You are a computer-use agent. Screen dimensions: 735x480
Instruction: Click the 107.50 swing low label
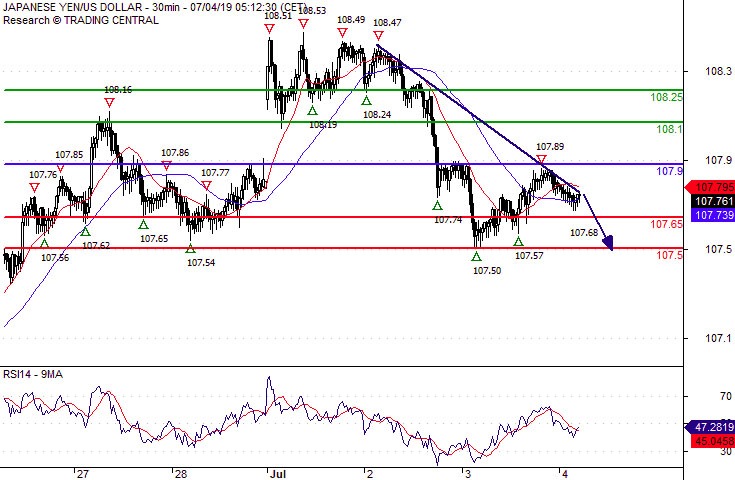(487, 270)
